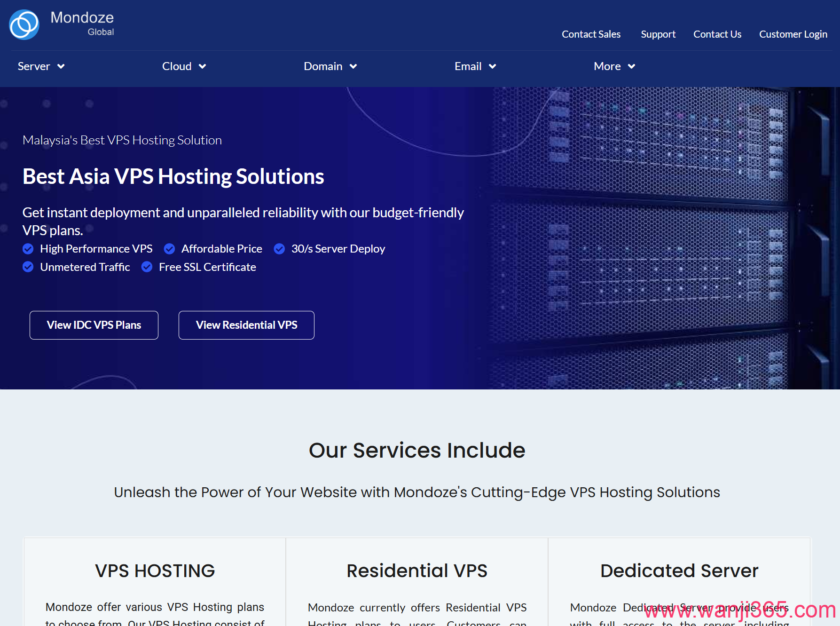Open the Domain dropdown menu
The image size is (840, 626).
[x=330, y=66]
